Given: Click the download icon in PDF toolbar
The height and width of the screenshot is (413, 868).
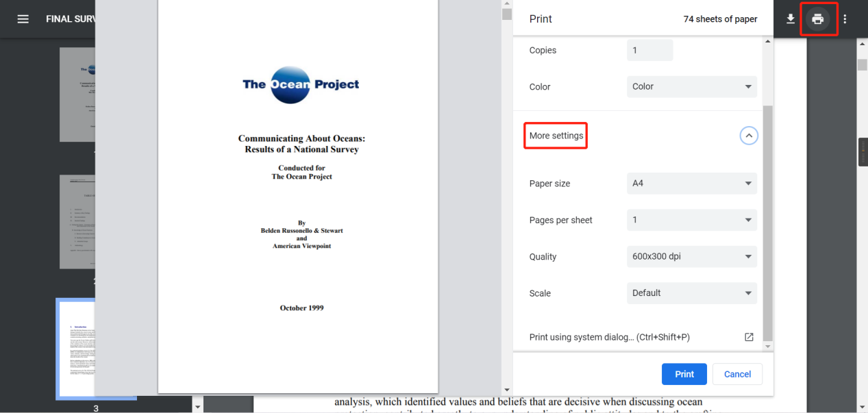Looking at the screenshot, I should [x=791, y=19].
